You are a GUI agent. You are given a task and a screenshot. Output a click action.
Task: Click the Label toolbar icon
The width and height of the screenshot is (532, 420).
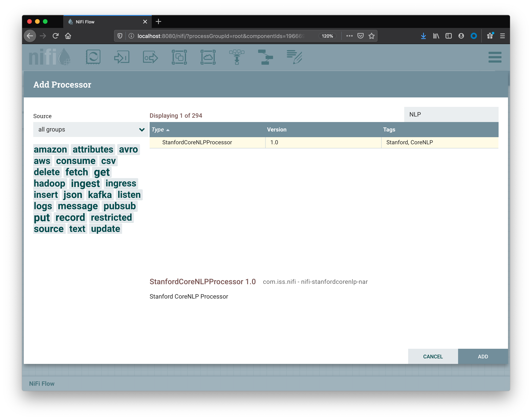(294, 57)
